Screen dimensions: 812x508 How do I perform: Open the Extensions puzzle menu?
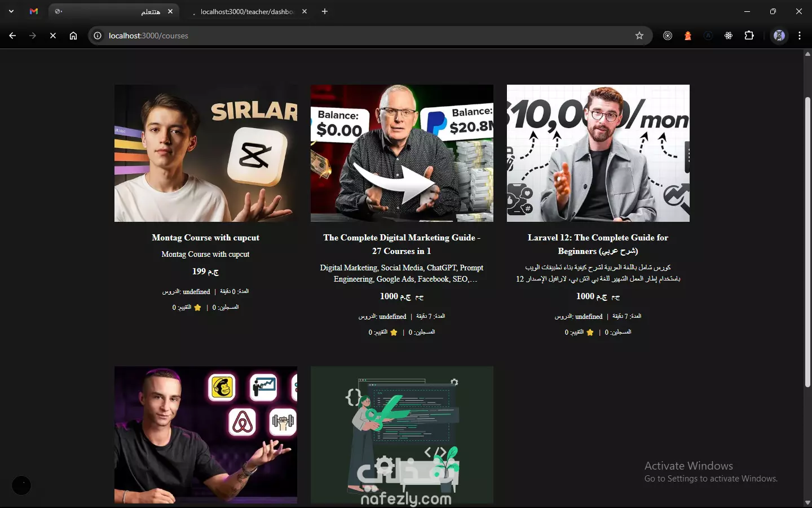749,36
